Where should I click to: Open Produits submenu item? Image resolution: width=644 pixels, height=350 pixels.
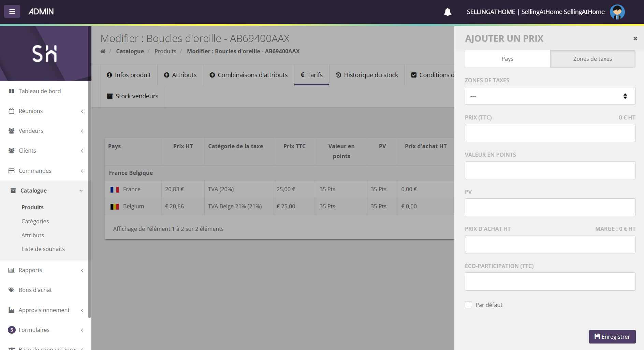tap(32, 207)
